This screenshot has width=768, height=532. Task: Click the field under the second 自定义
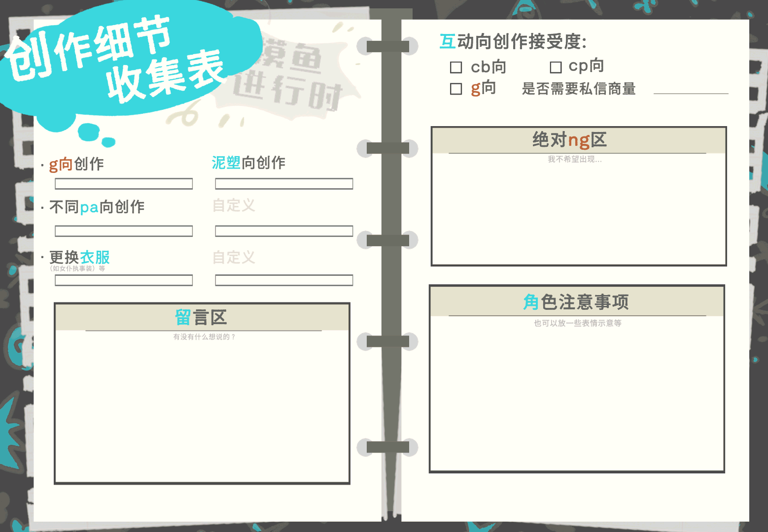click(x=284, y=280)
